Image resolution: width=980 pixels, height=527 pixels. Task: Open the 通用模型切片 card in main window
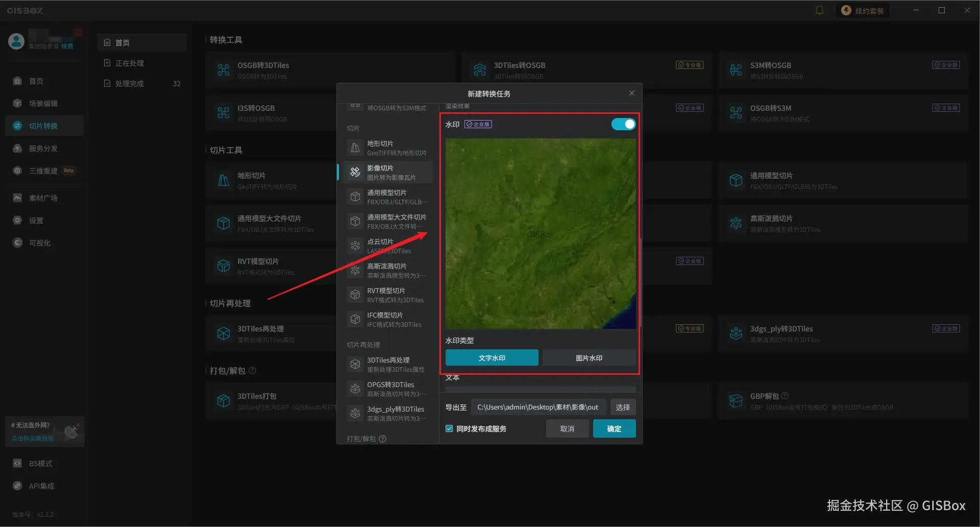click(x=843, y=180)
